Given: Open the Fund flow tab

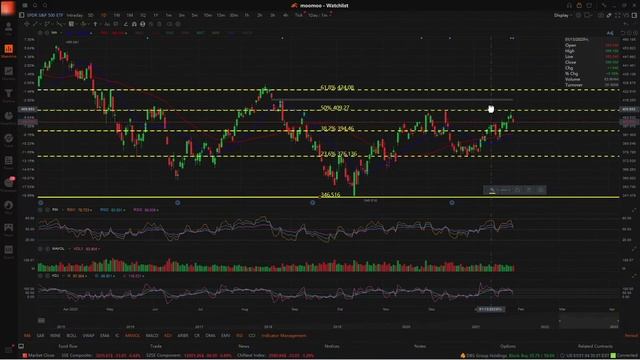Looking at the screenshot, I should click(68, 346).
